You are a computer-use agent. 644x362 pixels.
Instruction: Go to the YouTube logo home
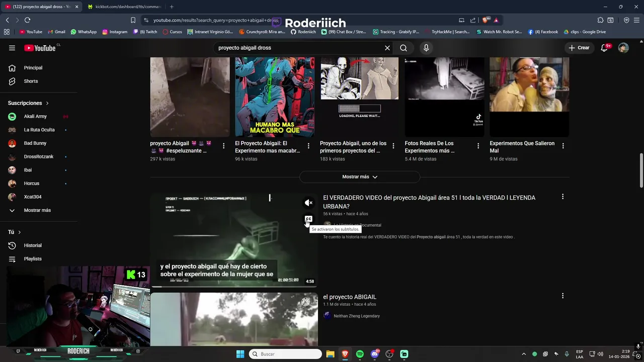[x=40, y=48]
